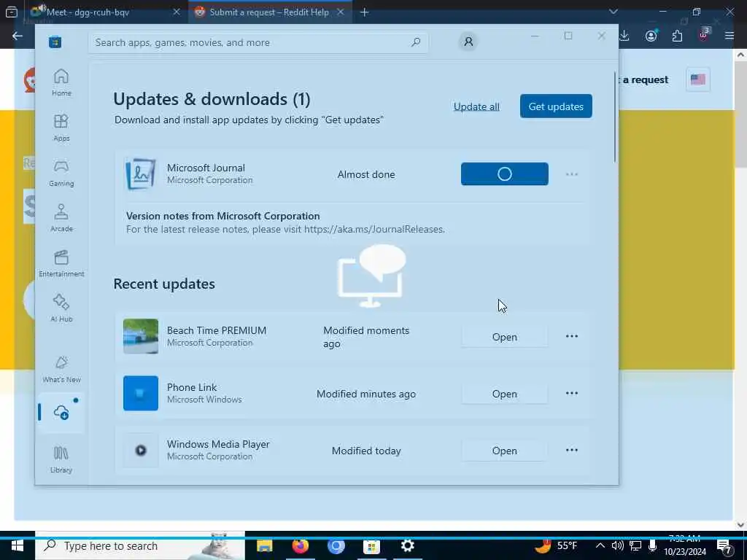Click the taskbar search box
Image resolution: width=747 pixels, height=560 pixels.
[140, 545]
